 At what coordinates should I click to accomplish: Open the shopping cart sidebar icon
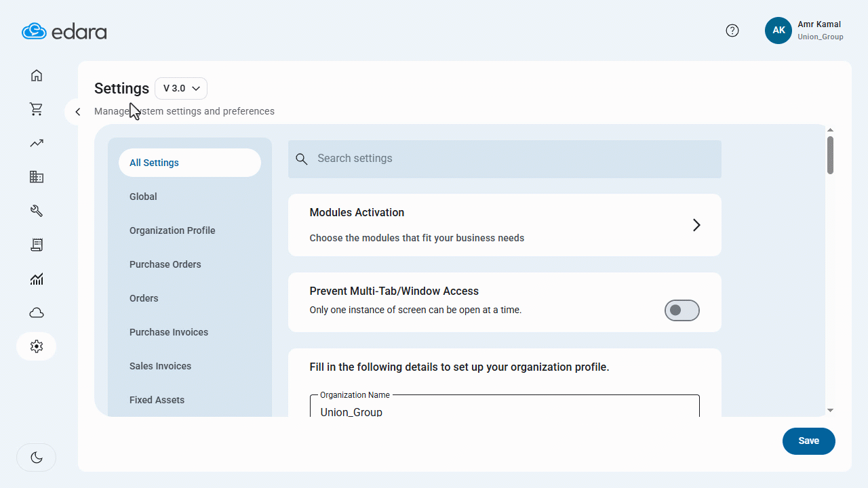pos(37,109)
